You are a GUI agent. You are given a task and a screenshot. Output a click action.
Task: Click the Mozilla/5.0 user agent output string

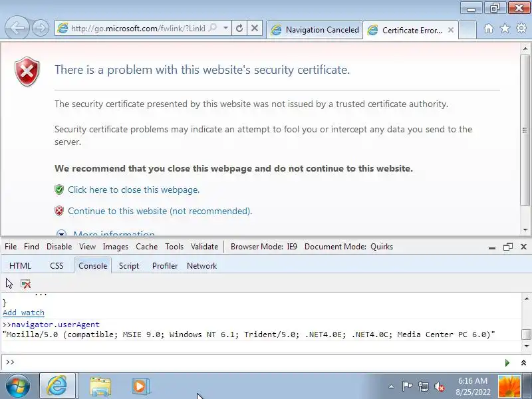[x=249, y=334]
